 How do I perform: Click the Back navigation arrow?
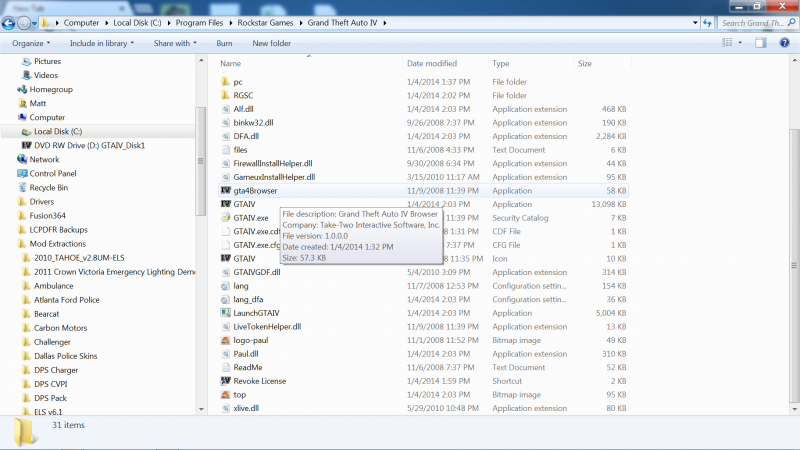(8, 23)
